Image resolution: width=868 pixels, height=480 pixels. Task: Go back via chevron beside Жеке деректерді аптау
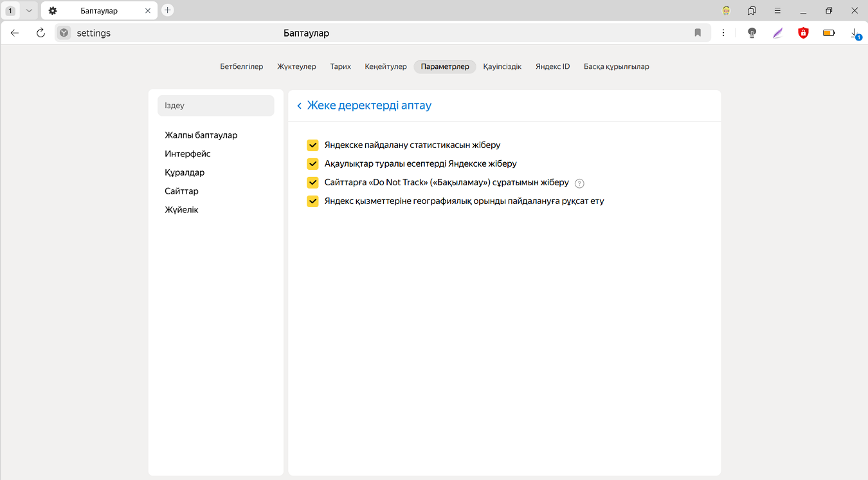tap(299, 106)
